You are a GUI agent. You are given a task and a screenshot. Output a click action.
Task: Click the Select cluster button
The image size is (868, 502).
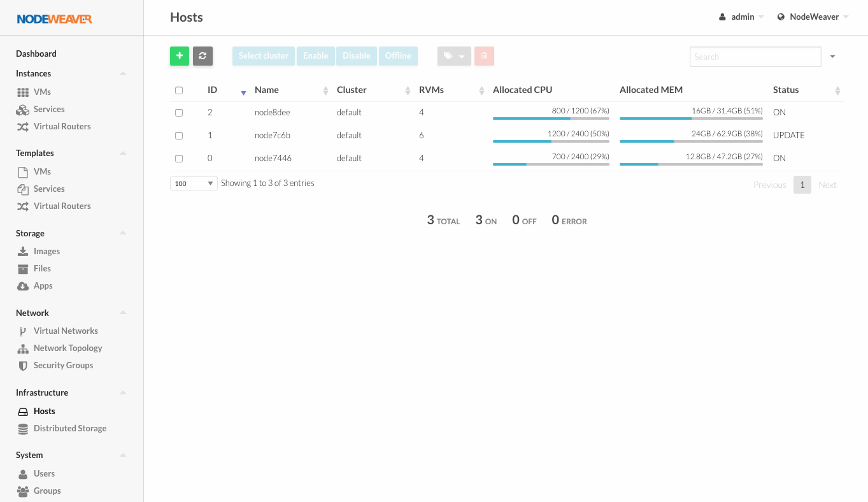(x=264, y=56)
